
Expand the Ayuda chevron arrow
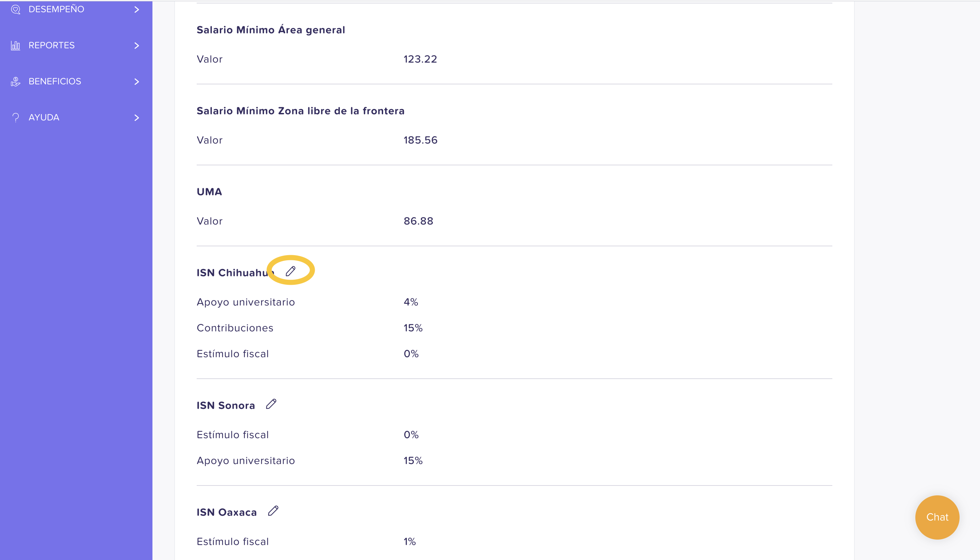[136, 118]
